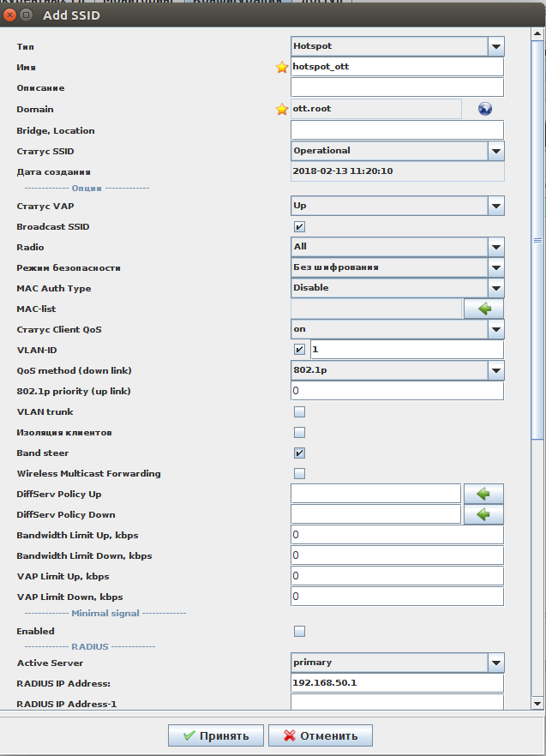The image size is (546, 756).
Task: Click the Отменить button
Action: (320, 735)
